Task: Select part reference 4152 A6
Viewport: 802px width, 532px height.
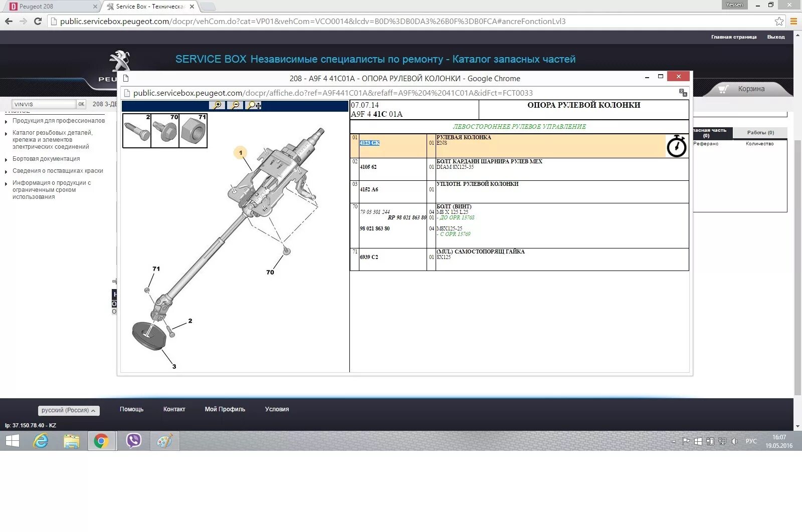Action: coord(369,189)
